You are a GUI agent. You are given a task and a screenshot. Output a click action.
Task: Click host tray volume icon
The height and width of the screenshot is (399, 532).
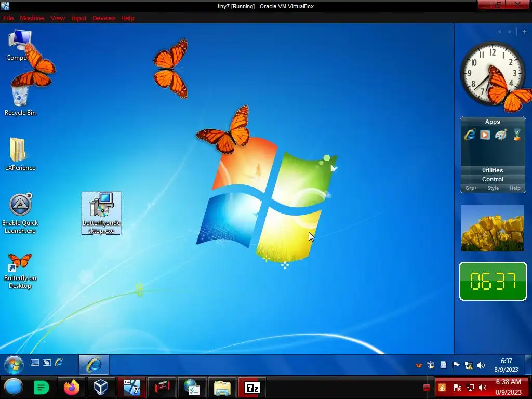483,388
